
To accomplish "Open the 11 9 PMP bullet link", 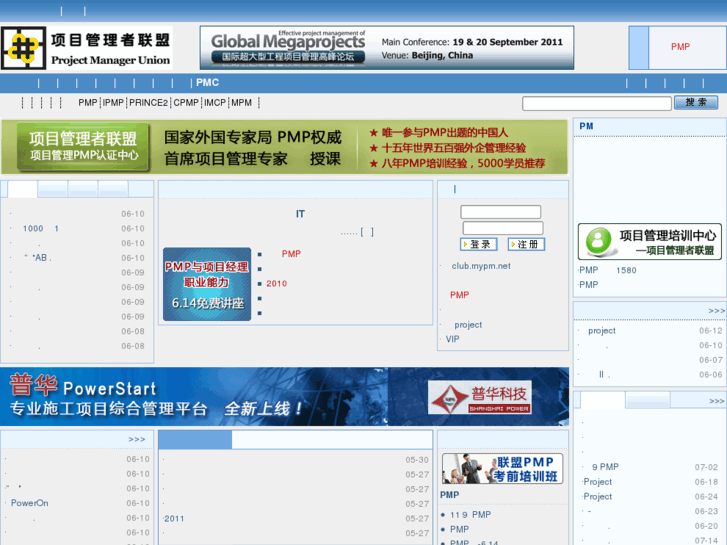I will 471,514.
